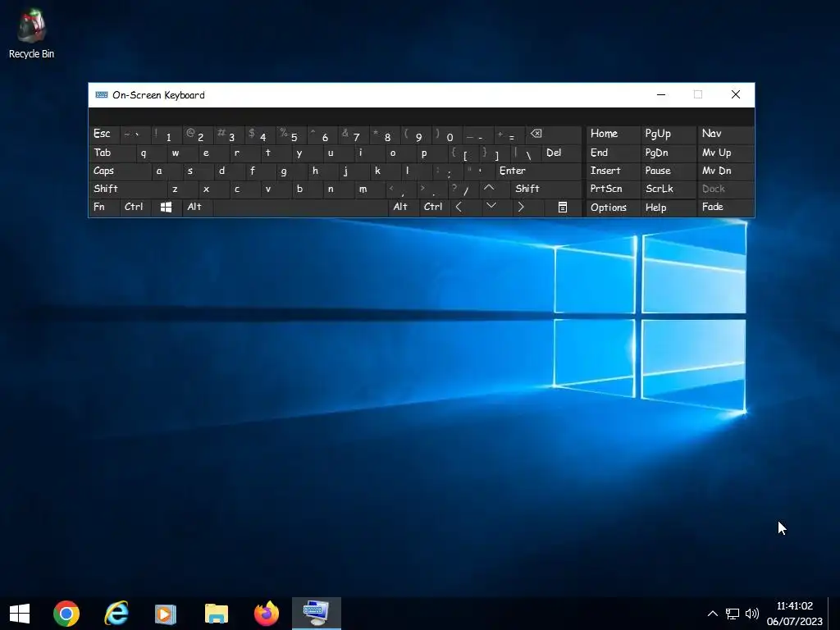Click the Show desktop strip at taskbar end
The image size is (840, 630).
point(833,614)
